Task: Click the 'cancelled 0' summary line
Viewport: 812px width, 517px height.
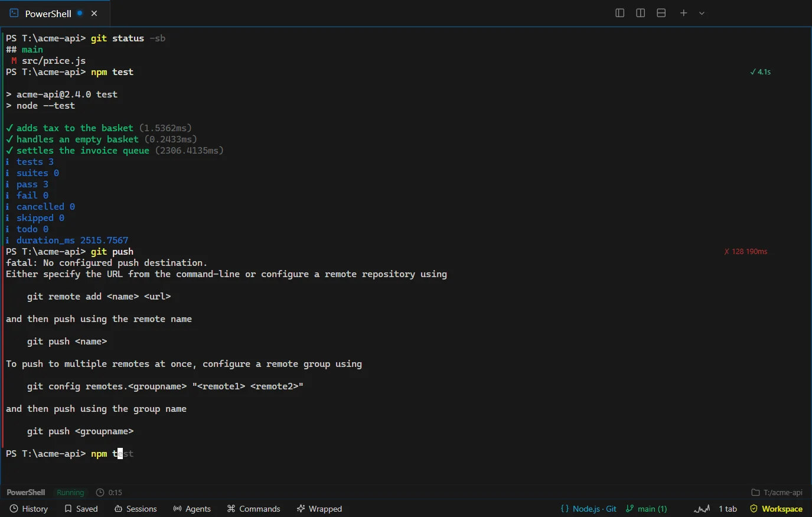Action: pyautogui.click(x=40, y=207)
